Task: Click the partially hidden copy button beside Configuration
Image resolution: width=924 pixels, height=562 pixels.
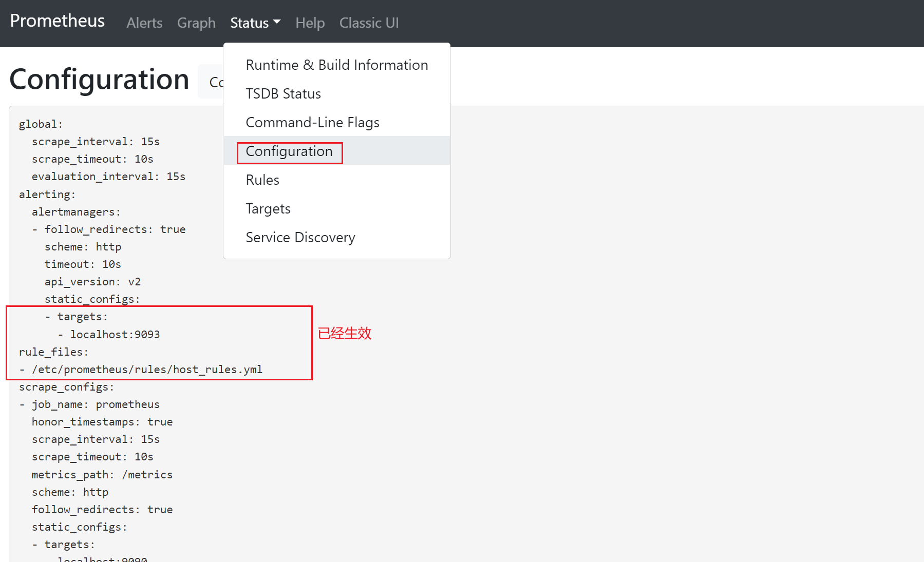Action: tap(212, 82)
